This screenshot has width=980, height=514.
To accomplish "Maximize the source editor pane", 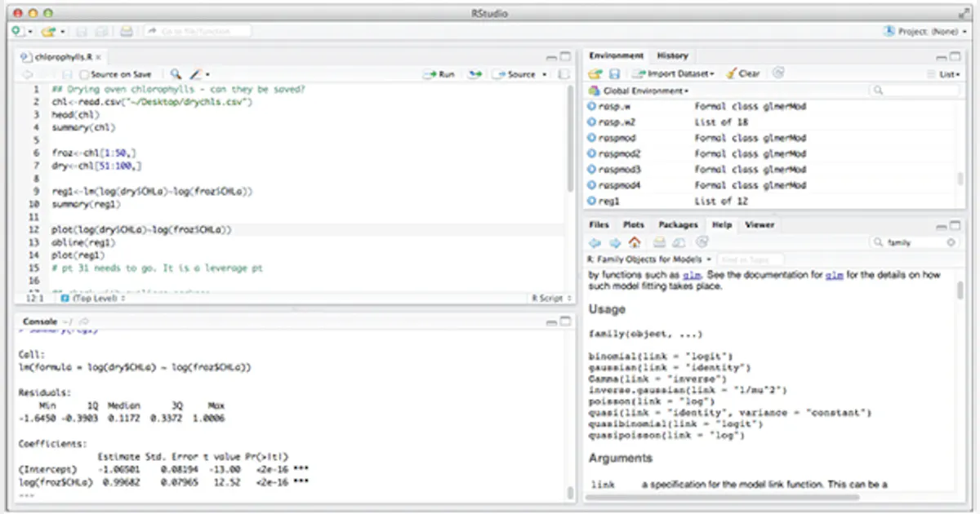I will pyautogui.click(x=565, y=56).
